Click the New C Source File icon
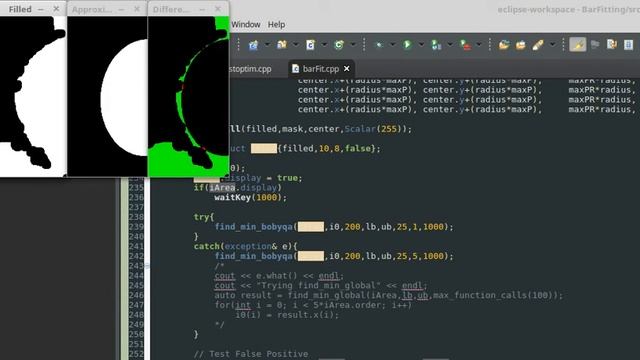Screen dimensions: 640x360 pyautogui.click(x=310, y=44)
